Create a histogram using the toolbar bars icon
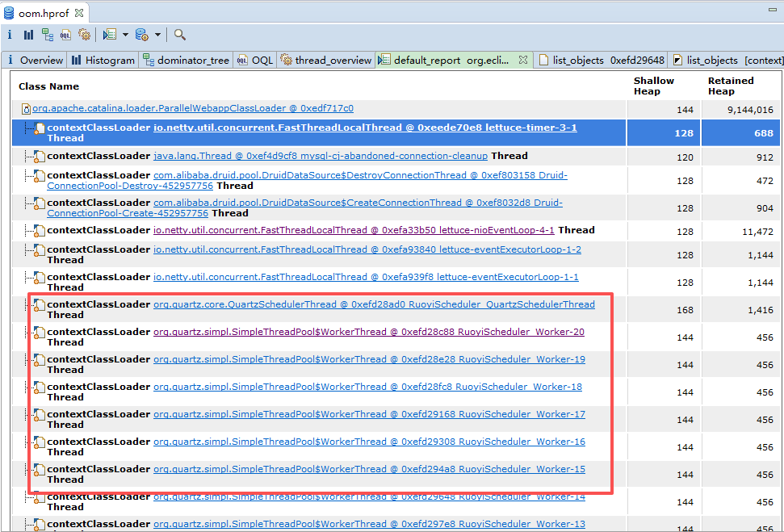Screen dimensions: 784x532 28,35
